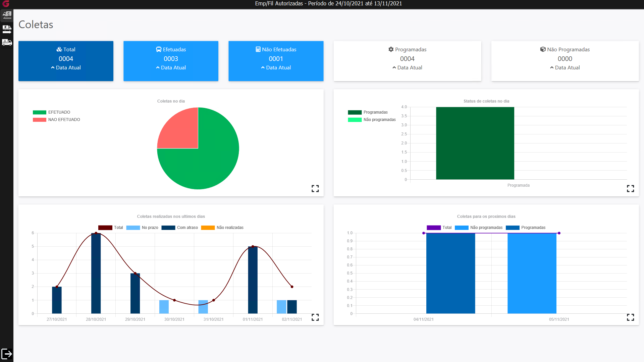This screenshot has height=362, width=644.
Task: Click the 28/10/2021 dark blue bar
Action: click(x=96, y=273)
